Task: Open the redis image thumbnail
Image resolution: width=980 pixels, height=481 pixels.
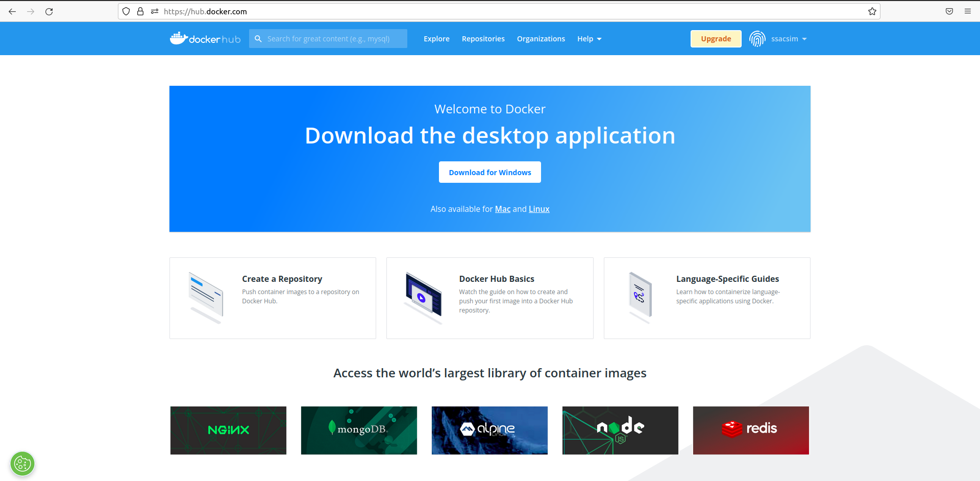Action: [x=751, y=430]
